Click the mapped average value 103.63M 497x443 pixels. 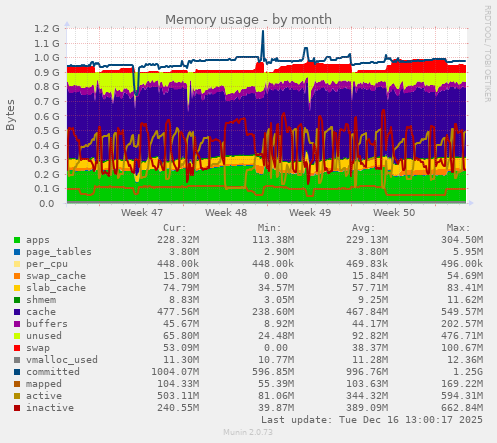click(x=367, y=384)
